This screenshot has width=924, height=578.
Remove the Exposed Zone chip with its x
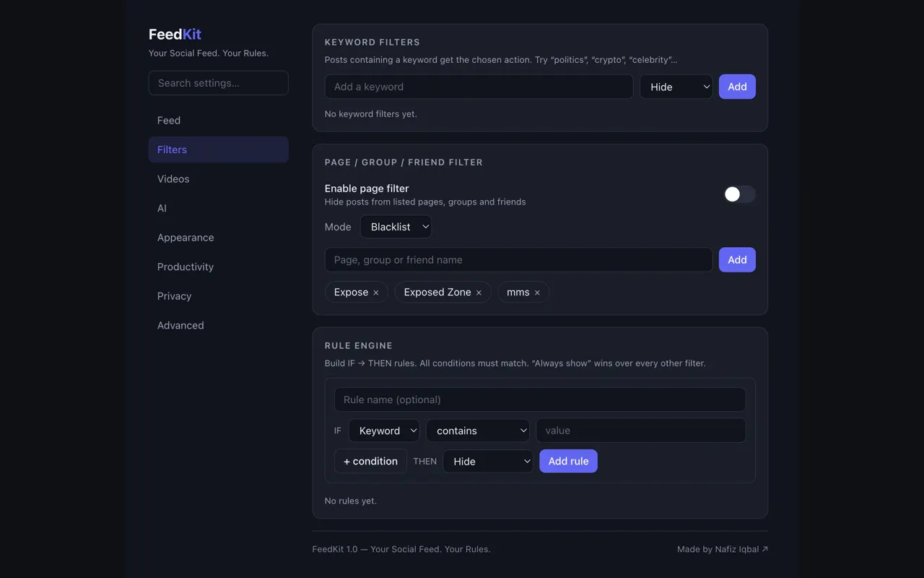point(479,293)
